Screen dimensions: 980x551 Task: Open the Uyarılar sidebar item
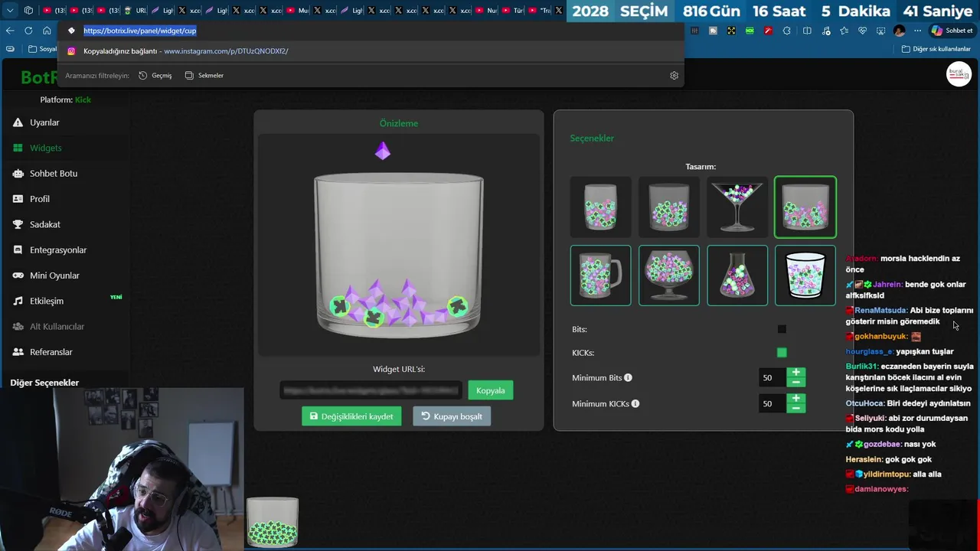click(x=44, y=122)
